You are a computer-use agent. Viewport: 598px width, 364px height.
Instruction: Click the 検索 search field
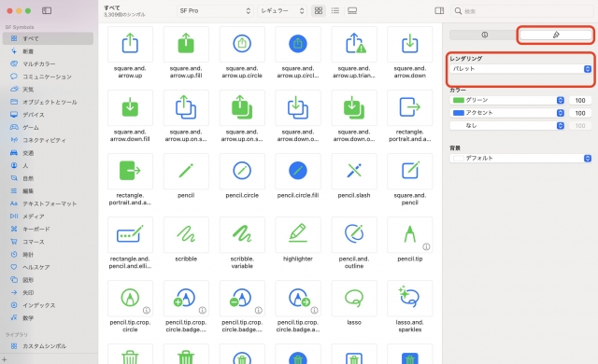(521, 11)
